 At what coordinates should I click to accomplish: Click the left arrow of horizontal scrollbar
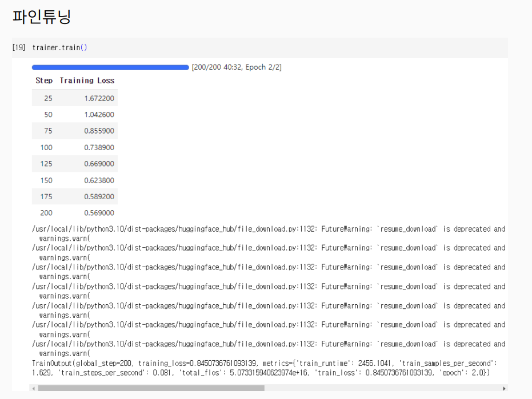click(34, 388)
